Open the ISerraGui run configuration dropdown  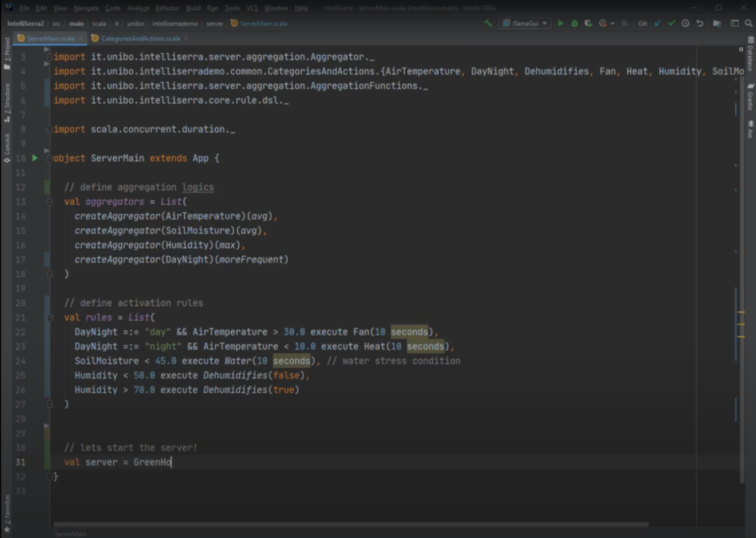pyautogui.click(x=524, y=23)
